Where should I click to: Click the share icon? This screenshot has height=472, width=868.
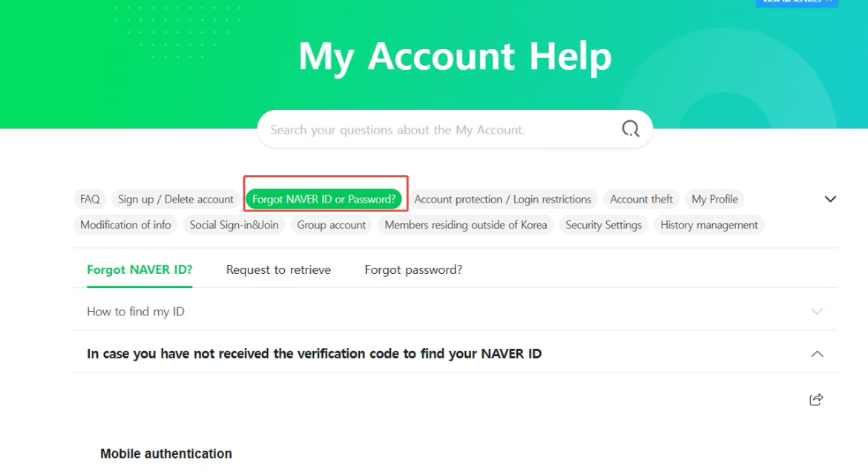(816, 399)
